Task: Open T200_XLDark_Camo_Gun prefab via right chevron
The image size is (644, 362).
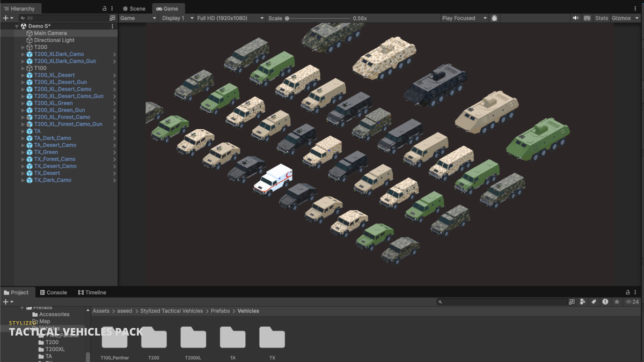Action: click(x=114, y=61)
